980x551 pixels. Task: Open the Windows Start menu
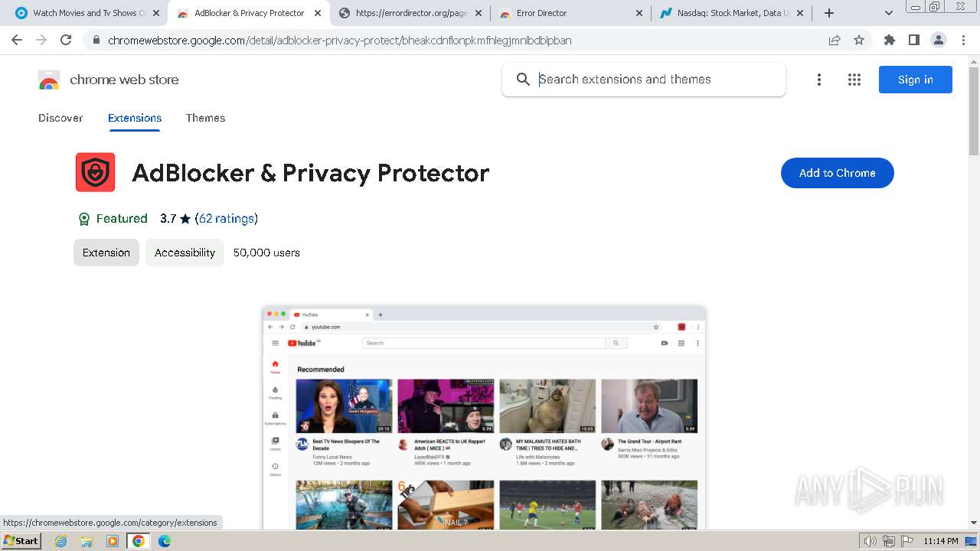(x=21, y=541)
